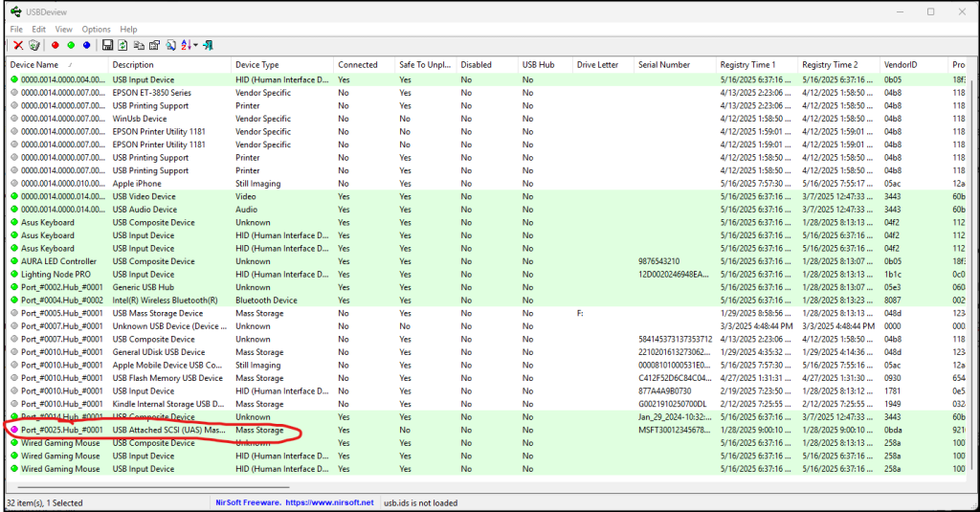Select the Apple Mobile Device USB cell
Screen dimensions: 980x512
click(167, 365)
